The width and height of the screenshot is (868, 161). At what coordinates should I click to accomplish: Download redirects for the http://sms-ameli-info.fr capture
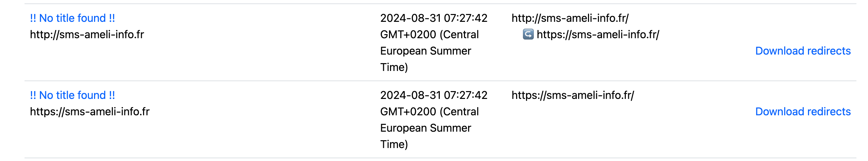803,51
